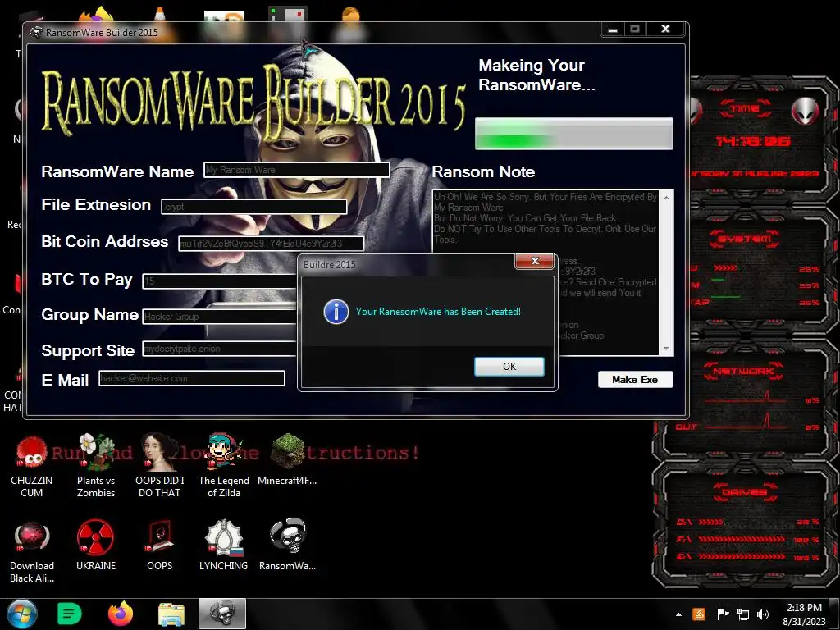Show hidden system tray icons

click(x=678, y=615)
